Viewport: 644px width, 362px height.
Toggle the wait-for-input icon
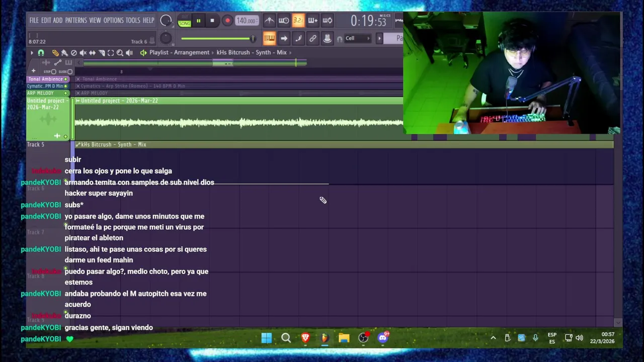tap(284, 21)
